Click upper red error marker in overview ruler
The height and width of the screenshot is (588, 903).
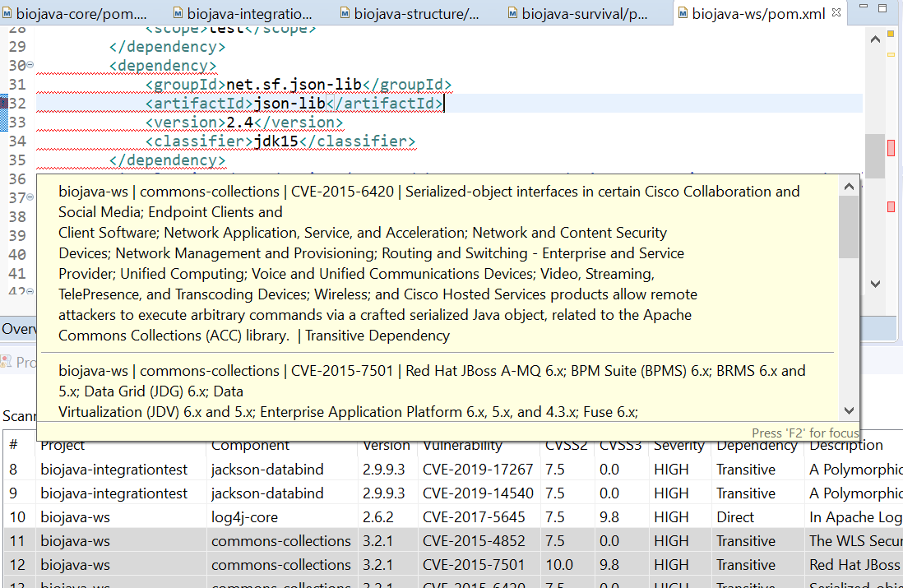tap(891, 147)
